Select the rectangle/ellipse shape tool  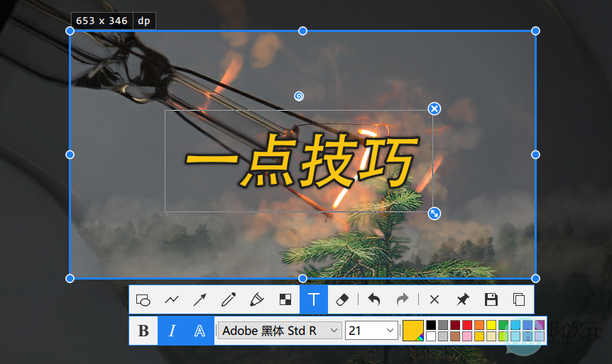click(x=143, y=300)
